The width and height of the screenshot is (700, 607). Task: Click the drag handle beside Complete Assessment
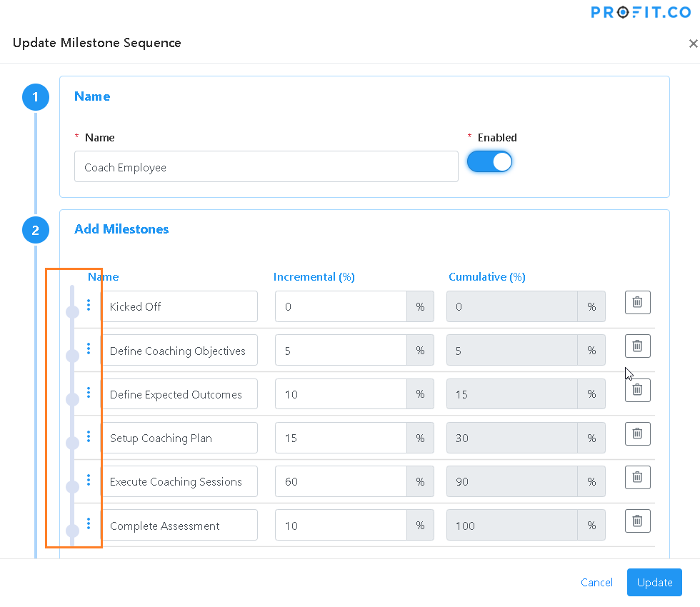click(x=88, y=524)
